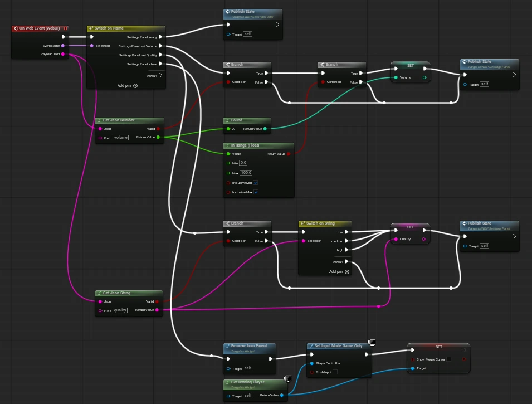
Task: Add a pin to Switch on String
Action: [x=339, y=271]
